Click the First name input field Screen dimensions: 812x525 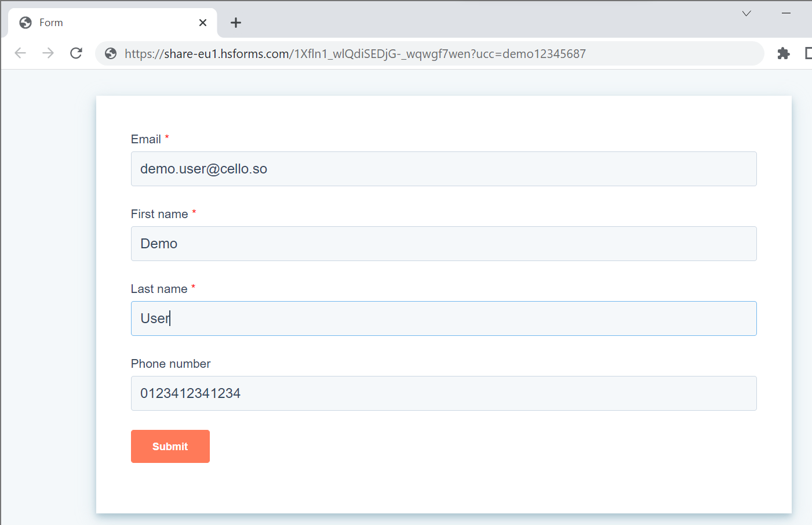[444, 244]
